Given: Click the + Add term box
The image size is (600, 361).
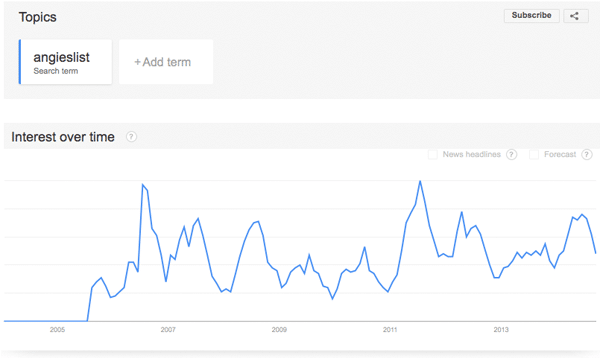Looking at the screenshot, I should click(x=166, y=62).
